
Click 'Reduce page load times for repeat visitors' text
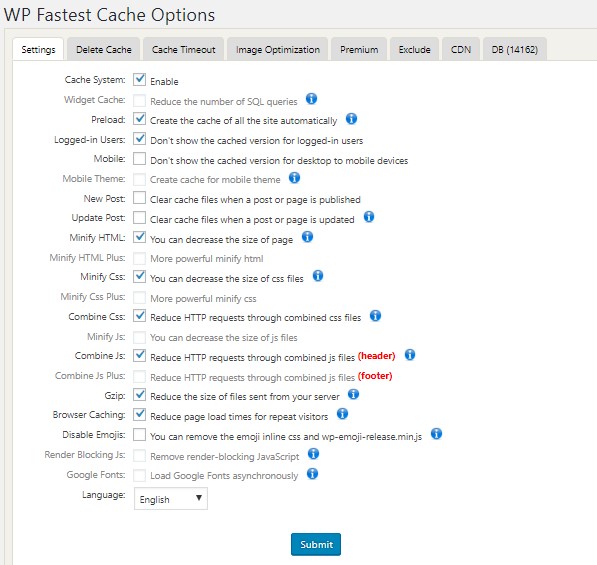(x=239, y=417)
